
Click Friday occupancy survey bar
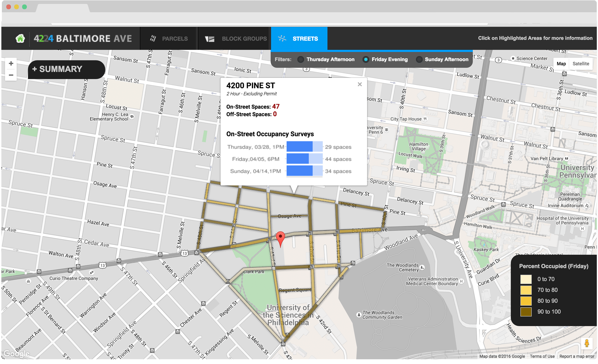click(x=304, y=159)
